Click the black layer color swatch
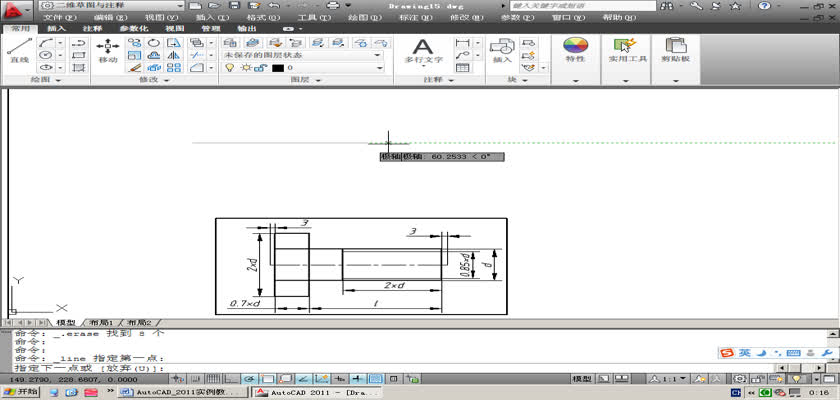The height and width of the screenshot is (400, 840). [x=278, y=68]
